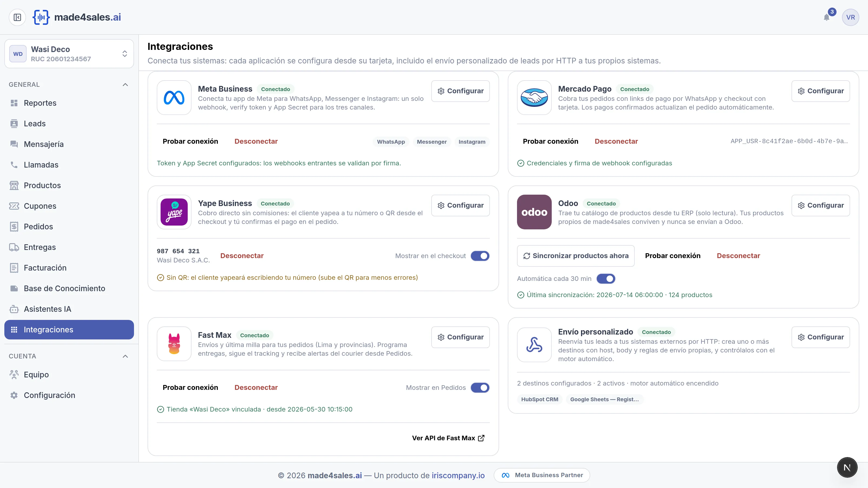Viewport: 868px width, 488px height.
Task: Click the Yape Business logo
Action: click(x=174, y=212)
